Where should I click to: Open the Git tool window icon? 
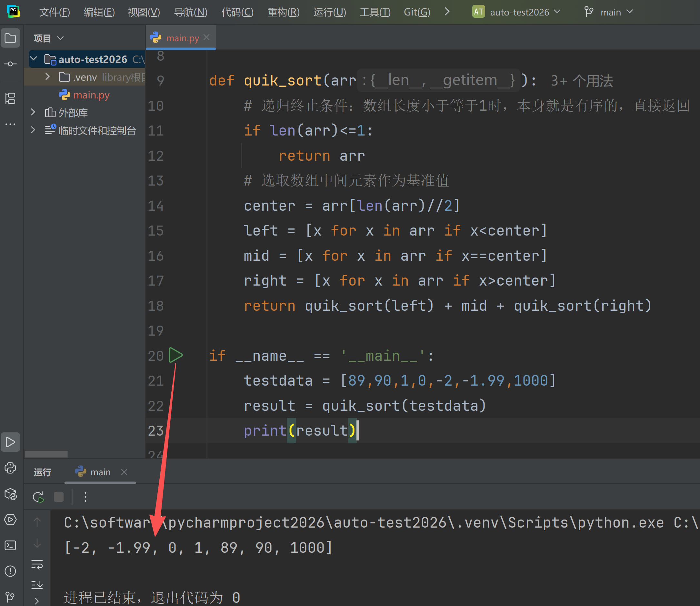click(10, 597)
